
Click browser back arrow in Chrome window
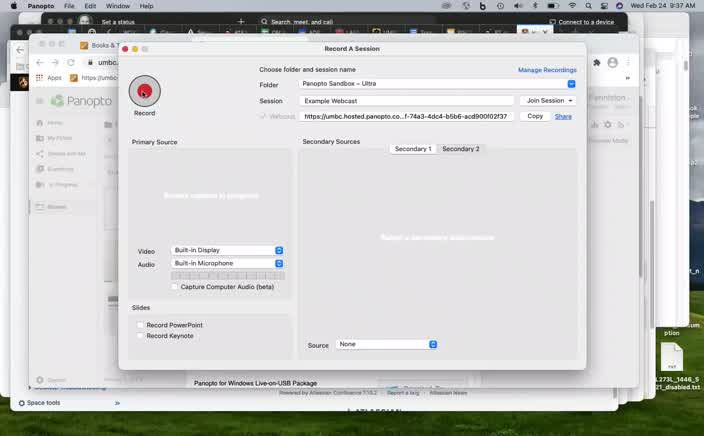pyautogui.click(x=40, y=62)
